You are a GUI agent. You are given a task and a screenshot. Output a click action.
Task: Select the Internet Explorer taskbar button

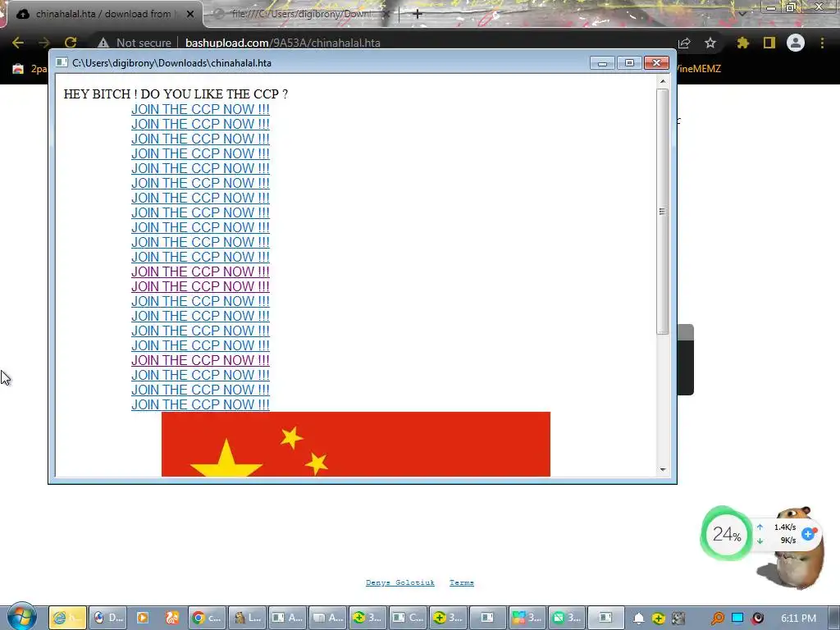click(x=67, y=618)
